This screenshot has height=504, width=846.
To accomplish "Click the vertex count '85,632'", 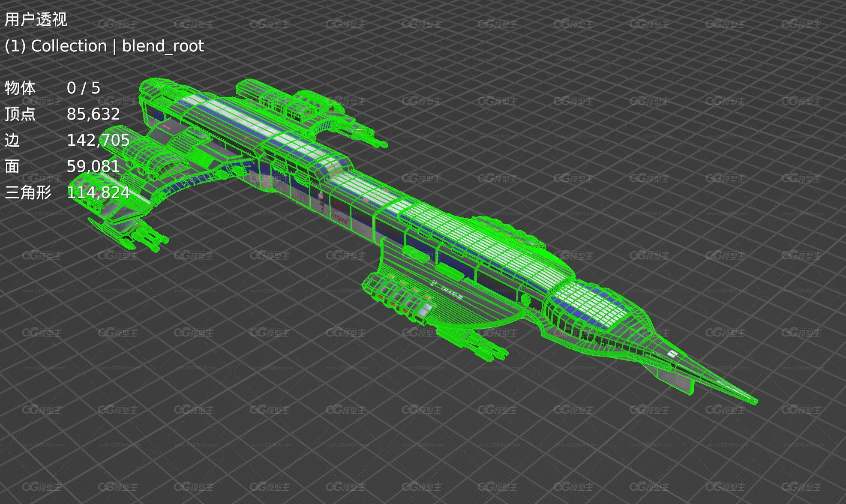I will pyautogui.click(x=93, y=114).
